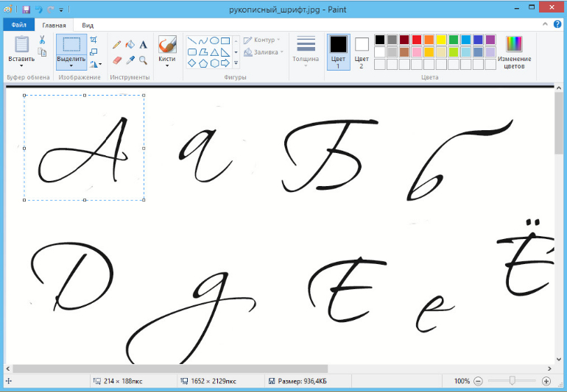Viewport: 567px width, 392px height.
Task: Open the Вставить dropdown arrow
Action: pos(21,65)
